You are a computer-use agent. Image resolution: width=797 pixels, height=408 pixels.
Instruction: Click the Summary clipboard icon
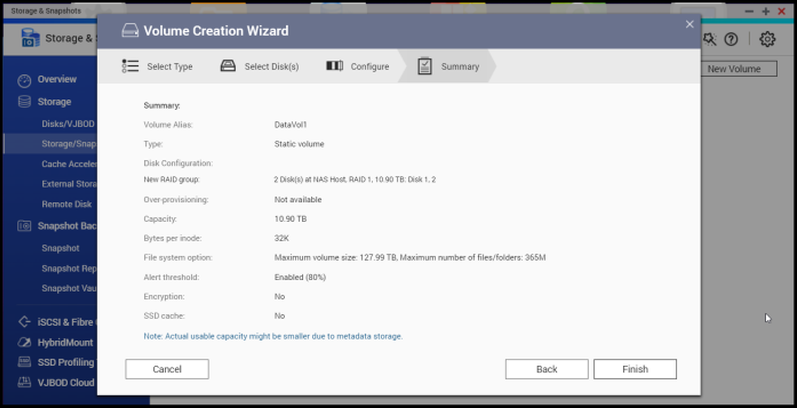pyautogui.click(x=424, y=66)
